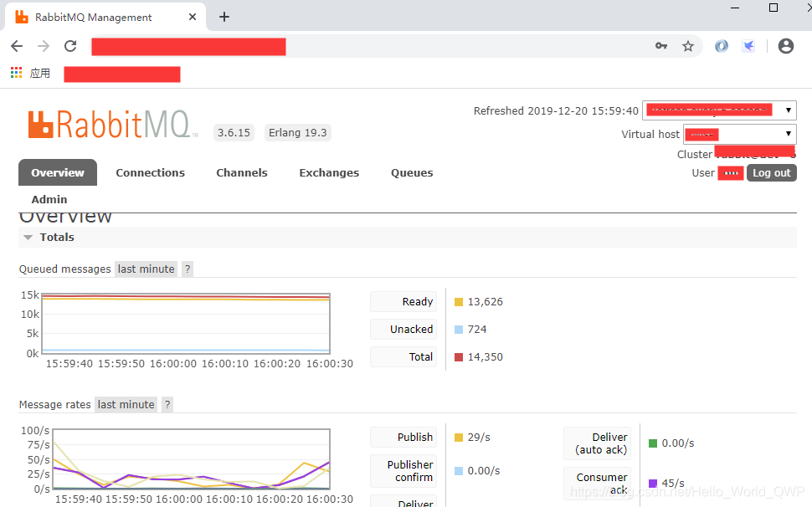Viewport: 812px width, 507px height.
Task: Click the Refreshed 2019-12-20 timestamp
Action: [556, 110]
